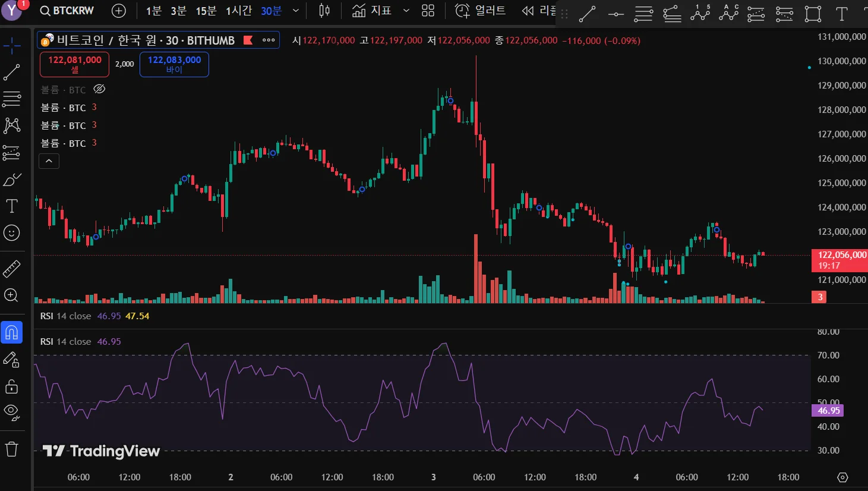Viewport: 868px width, 491px height.
Task: Select the last 볼륨 · BTC legend
Action: [x=64, y=143]
